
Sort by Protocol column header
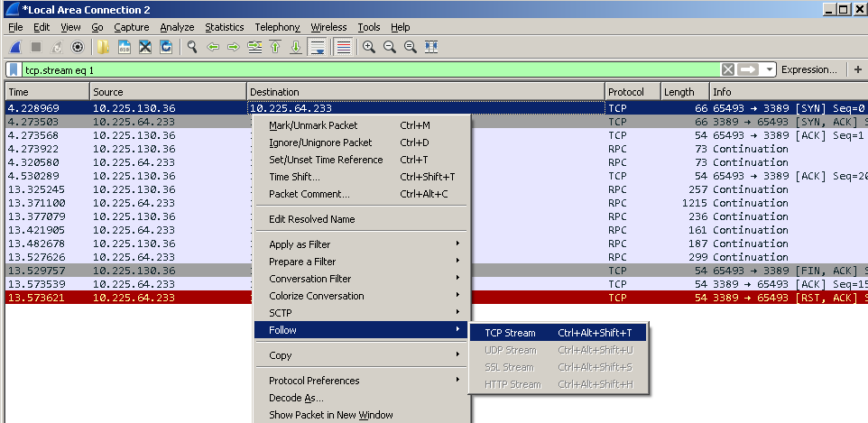pyautogui.click(x=633, y=92)
